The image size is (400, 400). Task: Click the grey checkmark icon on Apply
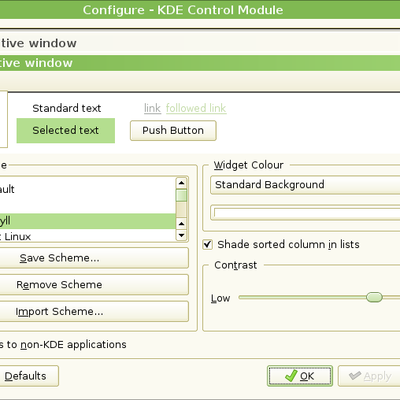click(355, 376)
